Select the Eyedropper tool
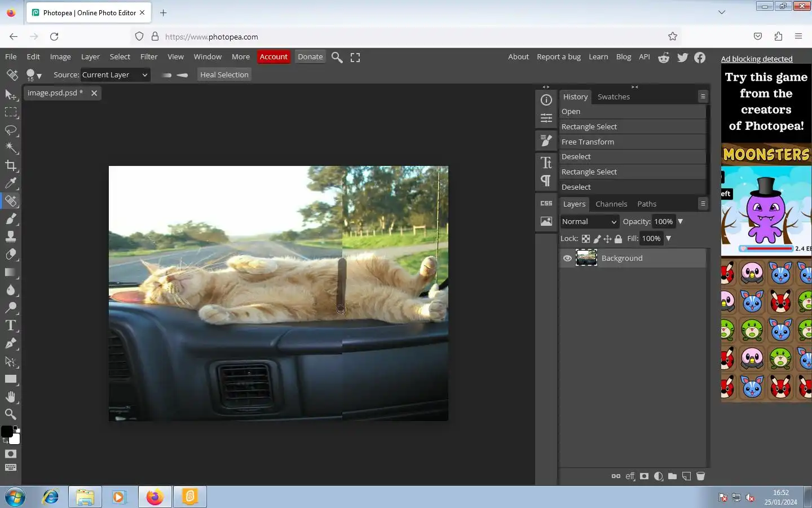Image resolution: width=812 pixels, height=508 pixels. pyautogui.click(x=11, y=183)
